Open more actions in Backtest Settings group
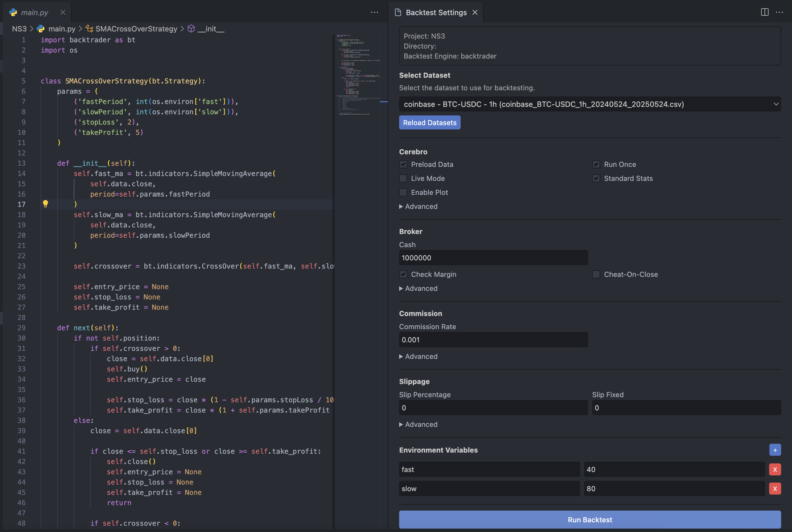 (x=779, y=12)
